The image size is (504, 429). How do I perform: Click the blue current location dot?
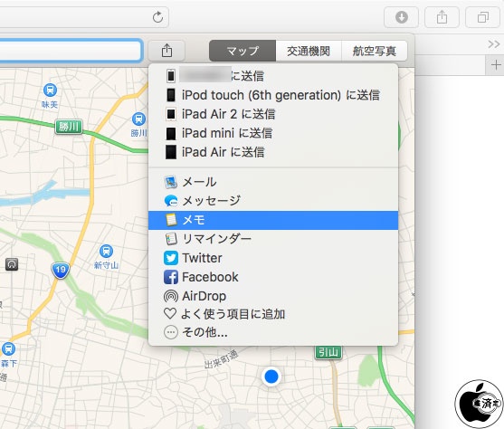pyautogui.click(x=271, y=377)
